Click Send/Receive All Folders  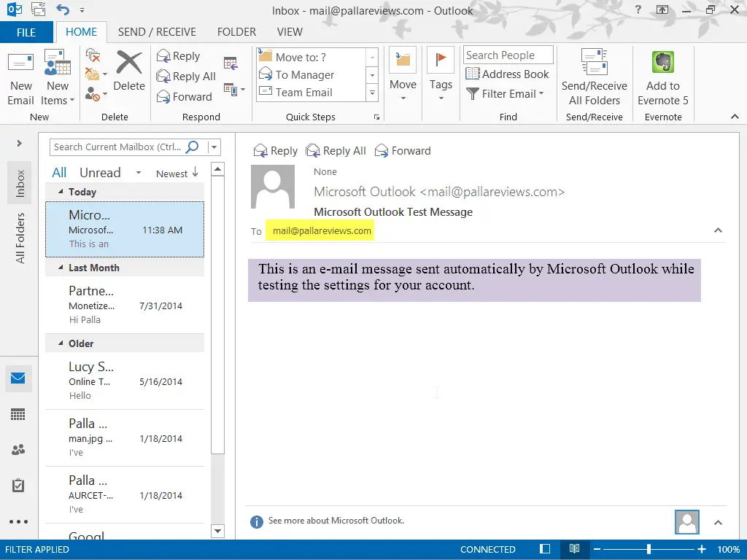click(594, 77)
